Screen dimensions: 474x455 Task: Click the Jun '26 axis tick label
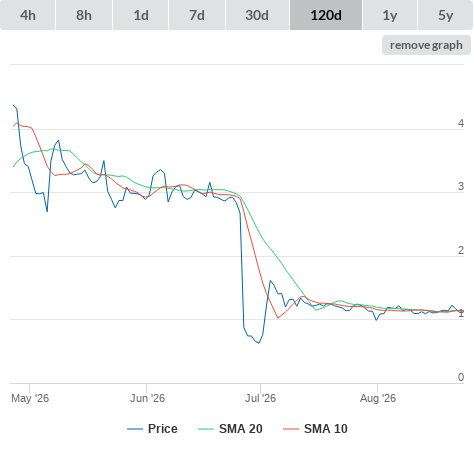[x=147, y=398]
